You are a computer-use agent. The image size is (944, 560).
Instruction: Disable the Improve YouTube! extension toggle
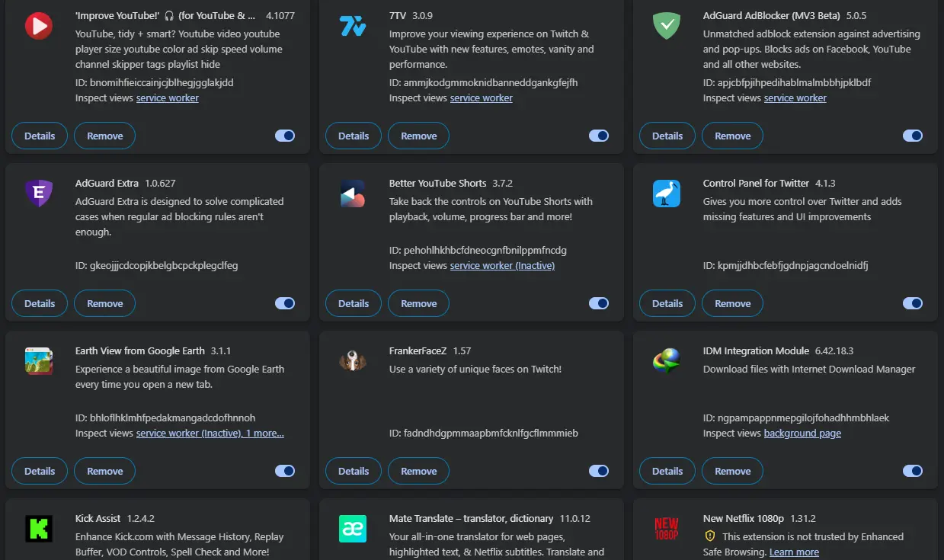coord(285,136)
